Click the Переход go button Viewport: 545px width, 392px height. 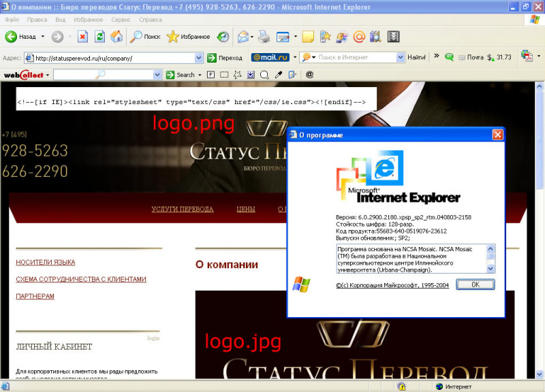(225, 58)
